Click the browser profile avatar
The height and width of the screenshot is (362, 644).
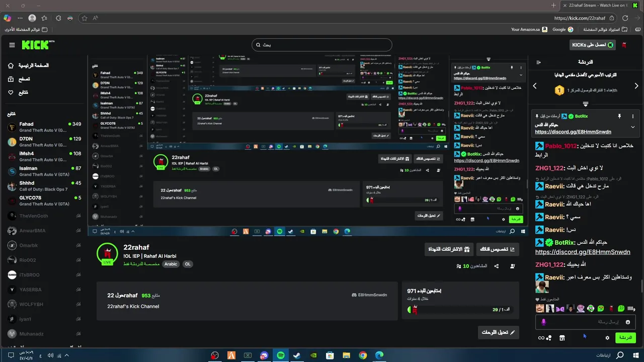(32, 18)
